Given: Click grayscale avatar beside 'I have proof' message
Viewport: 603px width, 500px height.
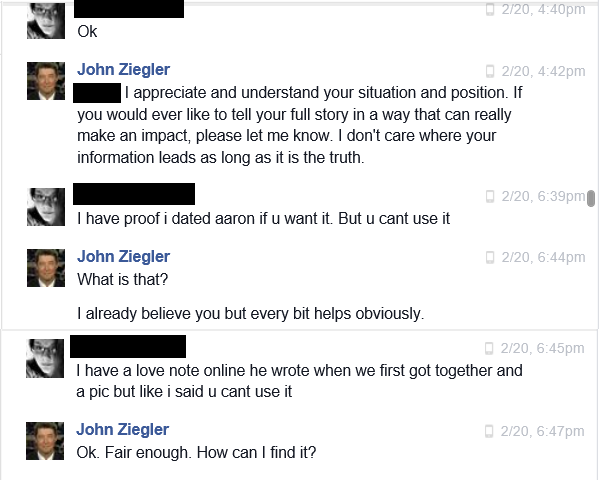Looking at the screenshot, I should (46, 207).
